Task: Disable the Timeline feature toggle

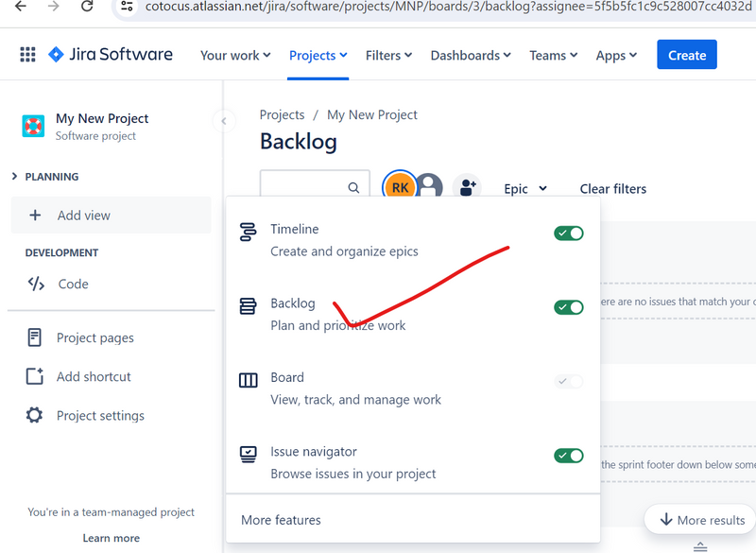Action: point(568,233)
